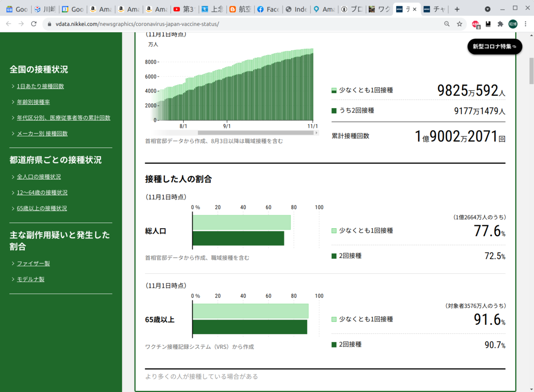Open the 新型コロナ特集 button
The width and height of the screenshot is (534, 392).
point(494,46)
